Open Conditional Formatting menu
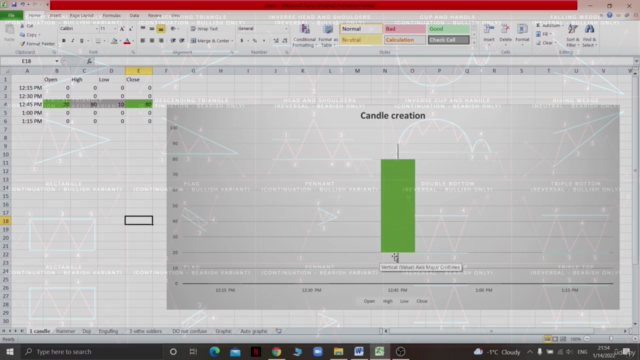 (304, 36)
